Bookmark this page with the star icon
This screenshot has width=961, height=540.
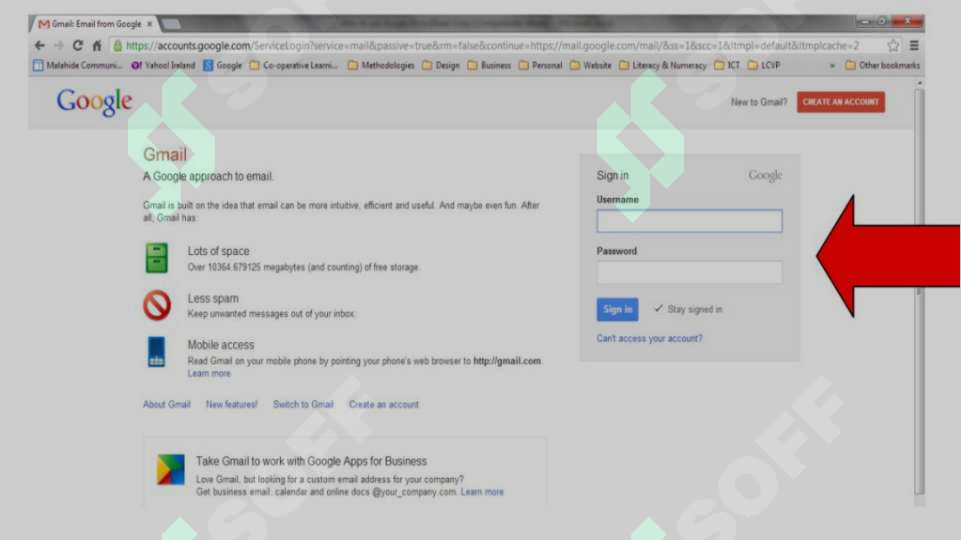(x=893, y=45)
